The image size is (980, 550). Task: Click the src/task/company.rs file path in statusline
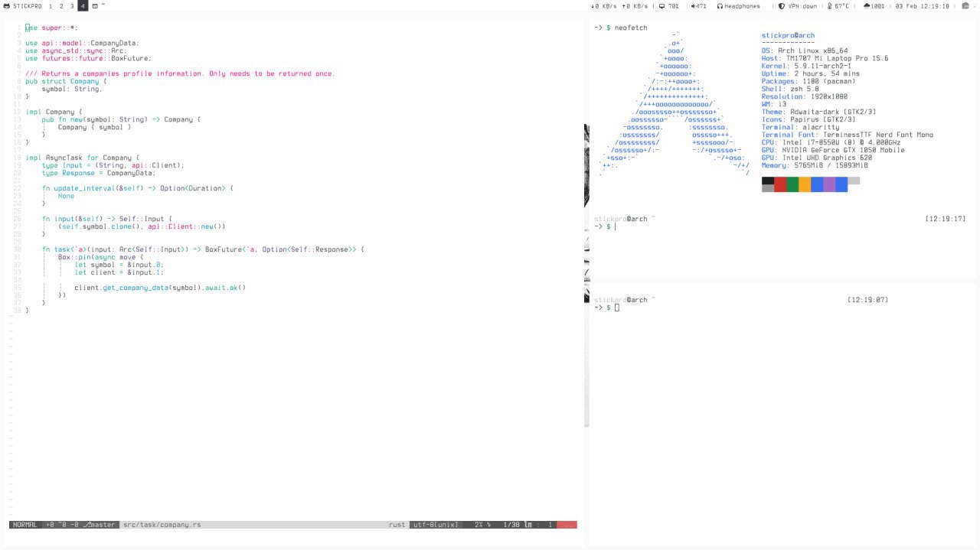point(162,525)
